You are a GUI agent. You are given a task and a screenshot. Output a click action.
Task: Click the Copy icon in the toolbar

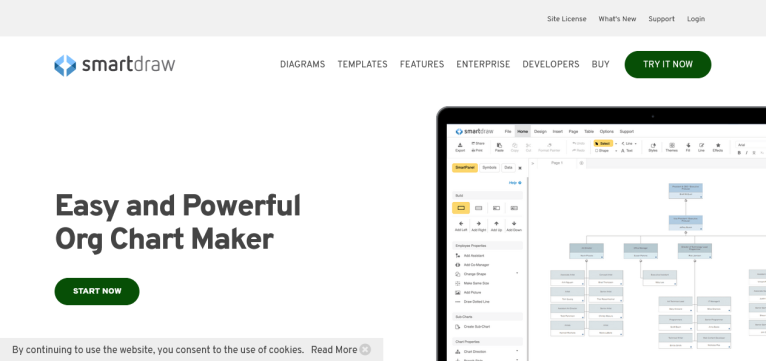point(514,147)
